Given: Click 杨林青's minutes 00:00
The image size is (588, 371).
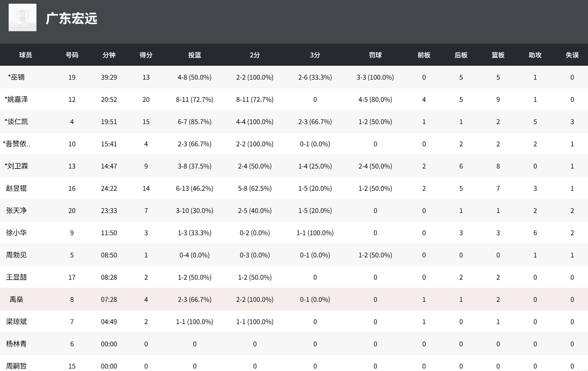Looking at the screenshot, I should tap(109, 344).
